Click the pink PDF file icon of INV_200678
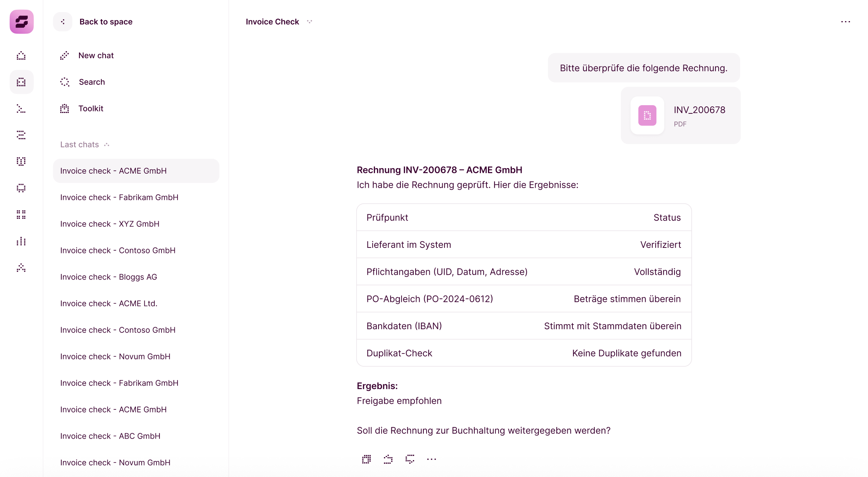The height and width of the screenshot is (477, 868). tap(647, 115)
